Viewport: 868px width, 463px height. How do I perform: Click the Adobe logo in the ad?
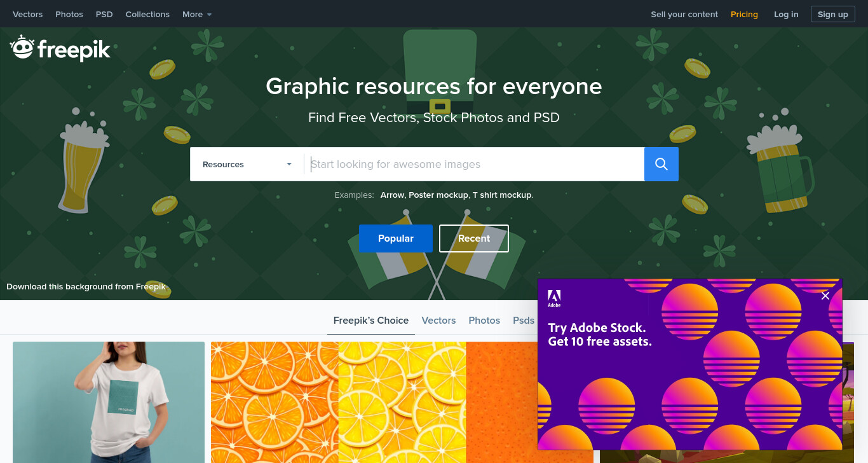554,298
